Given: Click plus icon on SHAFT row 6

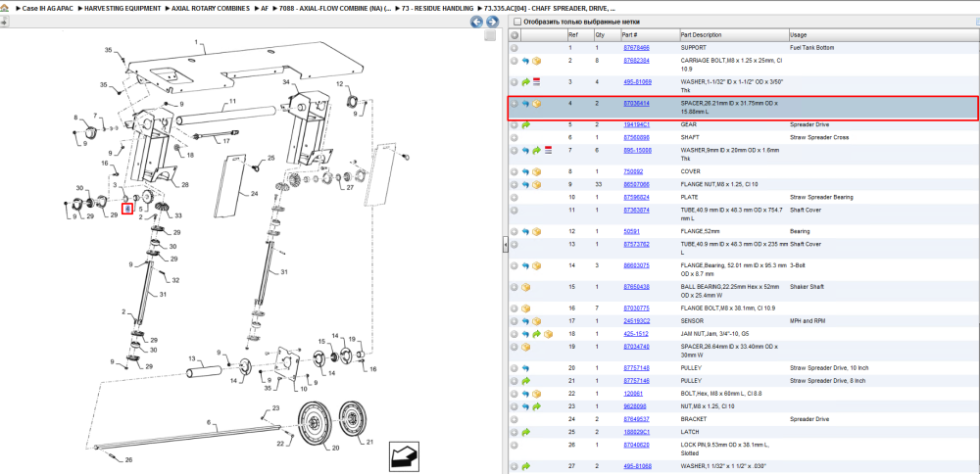Looking at the screenshot, I should (514, 137).
